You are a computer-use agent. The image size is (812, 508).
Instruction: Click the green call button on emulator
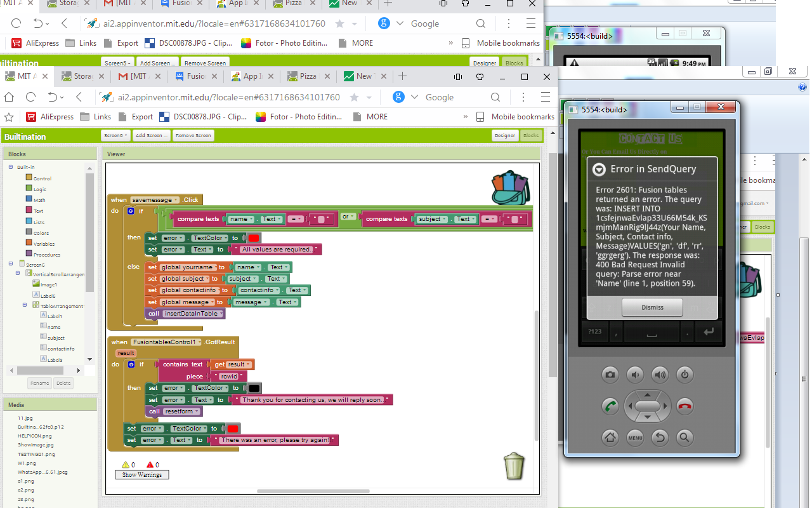click(x=610, y=406)
